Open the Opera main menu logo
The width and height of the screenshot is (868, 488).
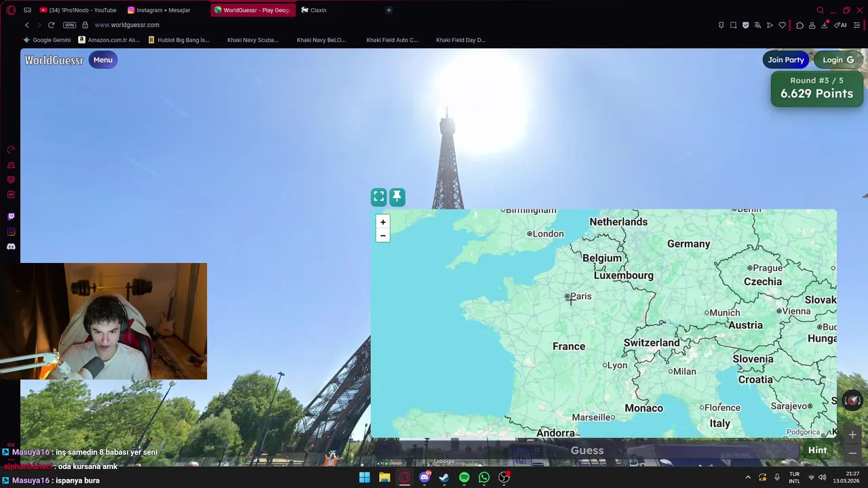point(11,10)
